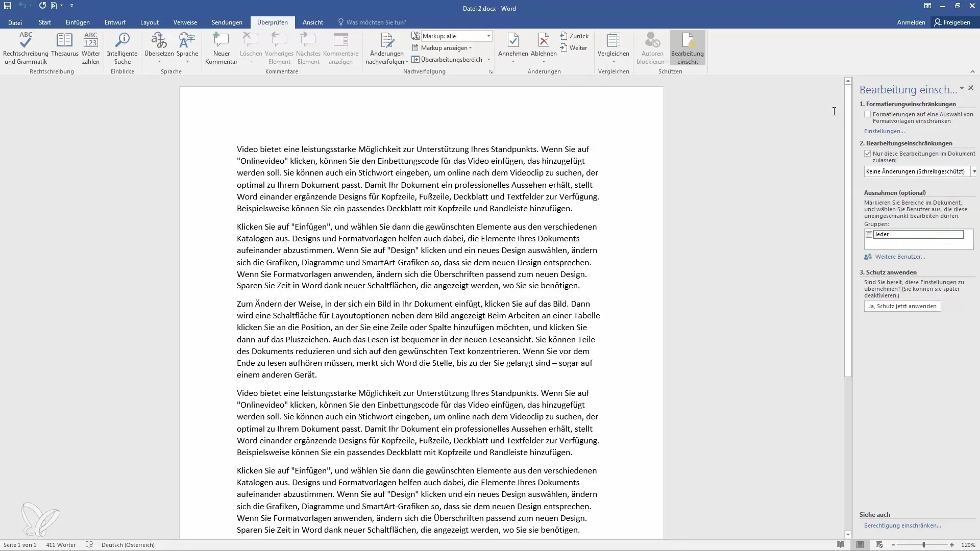This screenshot has width=980, height=551.
Task: Click the Weitere Benutzer... link
Action: tap(900, 257)
